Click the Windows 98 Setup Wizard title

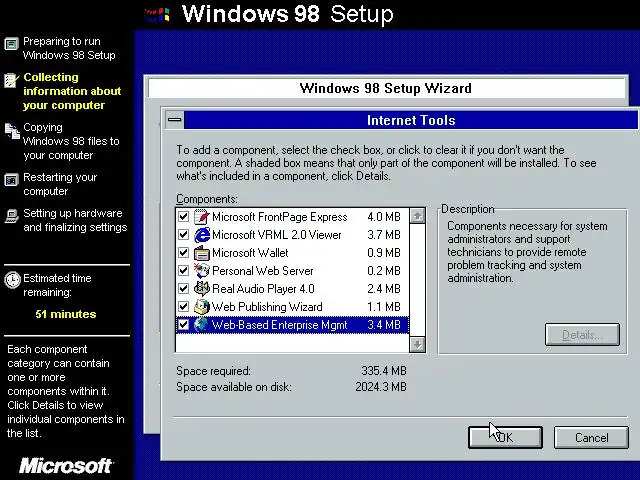tap(385, 88)
